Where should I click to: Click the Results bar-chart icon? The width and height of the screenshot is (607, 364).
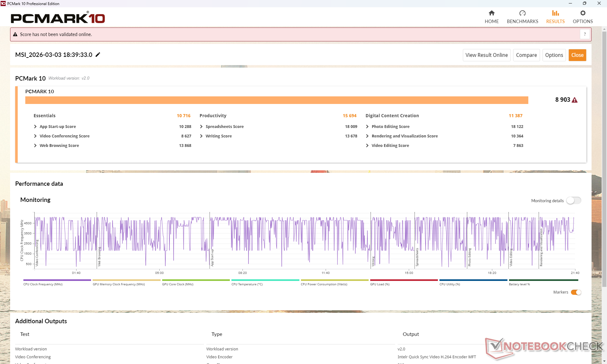click(x=555, y=13)
